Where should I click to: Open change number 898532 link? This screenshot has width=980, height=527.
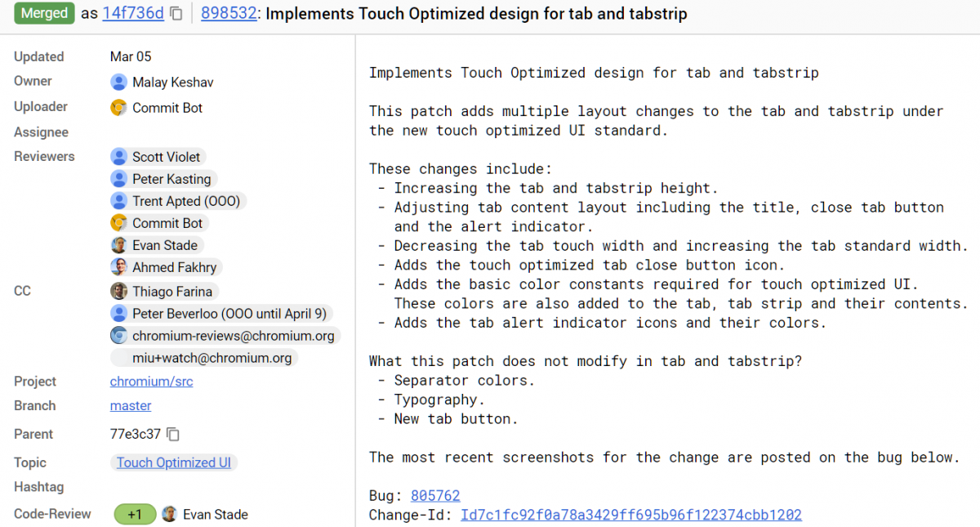(229, 14)
